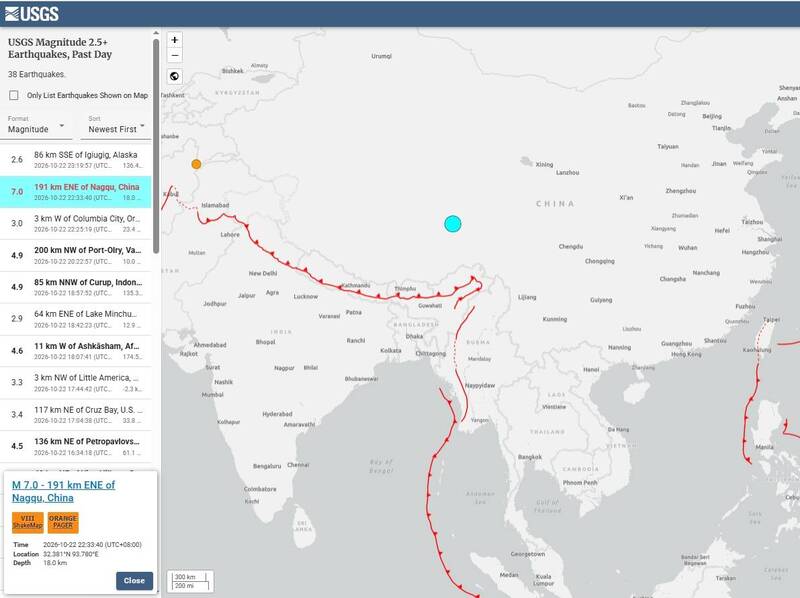Screen dimensions: 800x598
Task: Click the Kathmandu label on map
Action: point(355,285)
